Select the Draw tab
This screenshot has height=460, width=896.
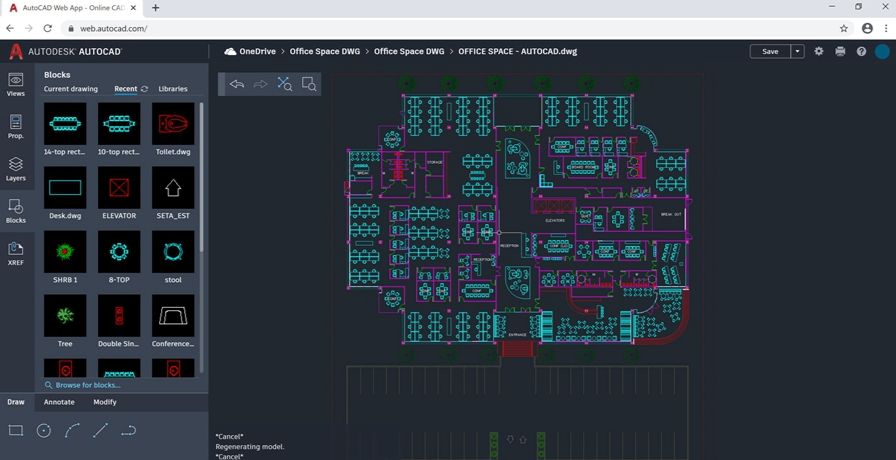(16, 402)
